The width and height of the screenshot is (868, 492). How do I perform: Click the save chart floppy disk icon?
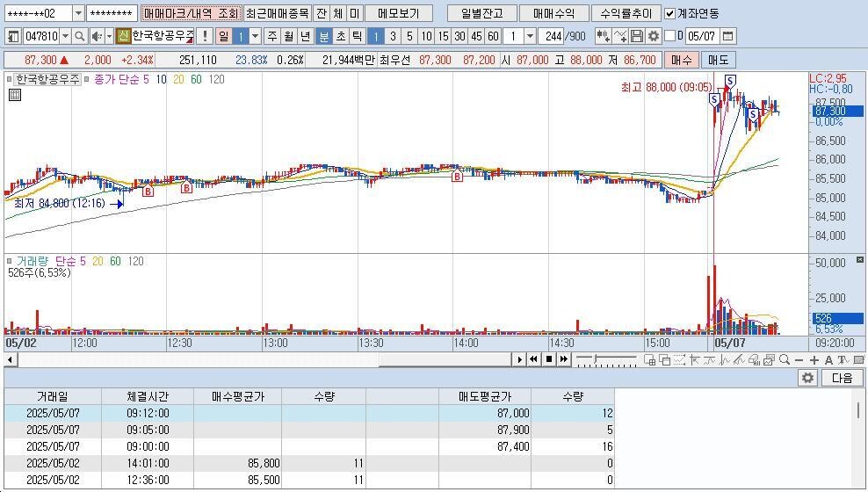tap(637, 36)
